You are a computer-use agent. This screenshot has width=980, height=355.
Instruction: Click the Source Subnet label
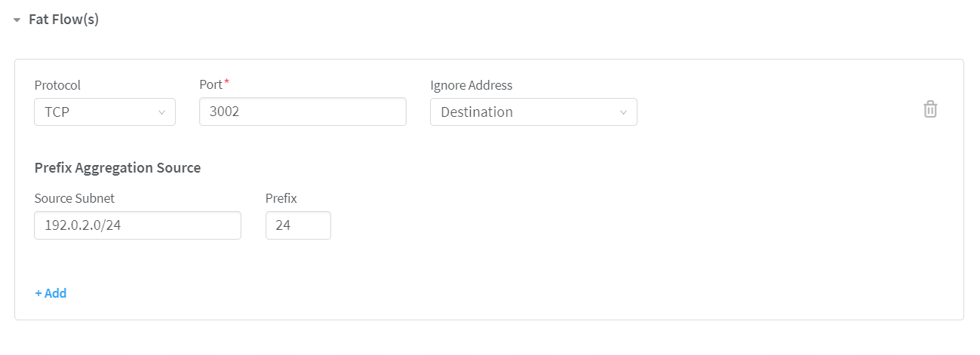click(75, 198)
